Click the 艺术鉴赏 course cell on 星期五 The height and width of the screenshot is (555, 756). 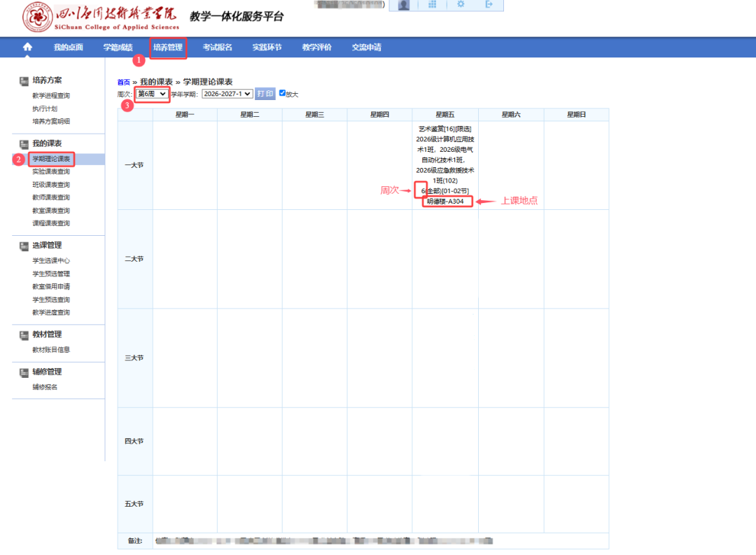coord(445,165)
